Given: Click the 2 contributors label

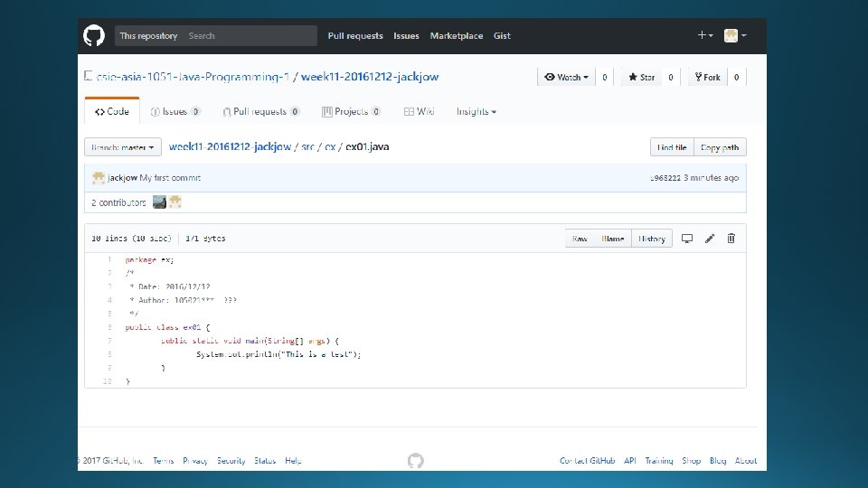Looking at the screenshot, I should point(118,202).
